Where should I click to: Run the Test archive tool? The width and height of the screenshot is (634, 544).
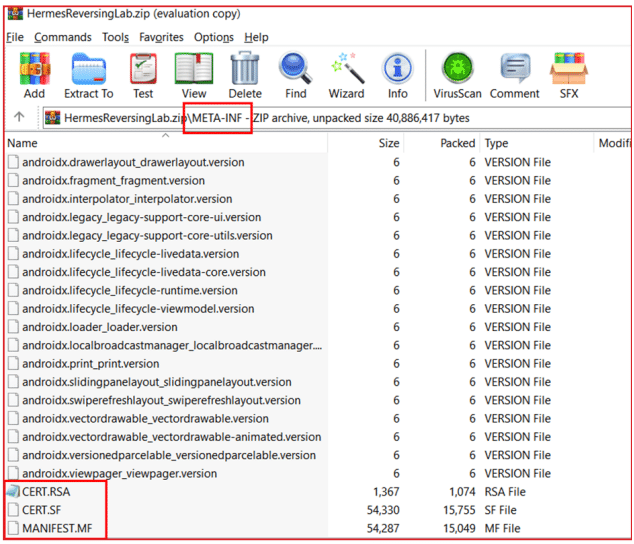[143, 69]
